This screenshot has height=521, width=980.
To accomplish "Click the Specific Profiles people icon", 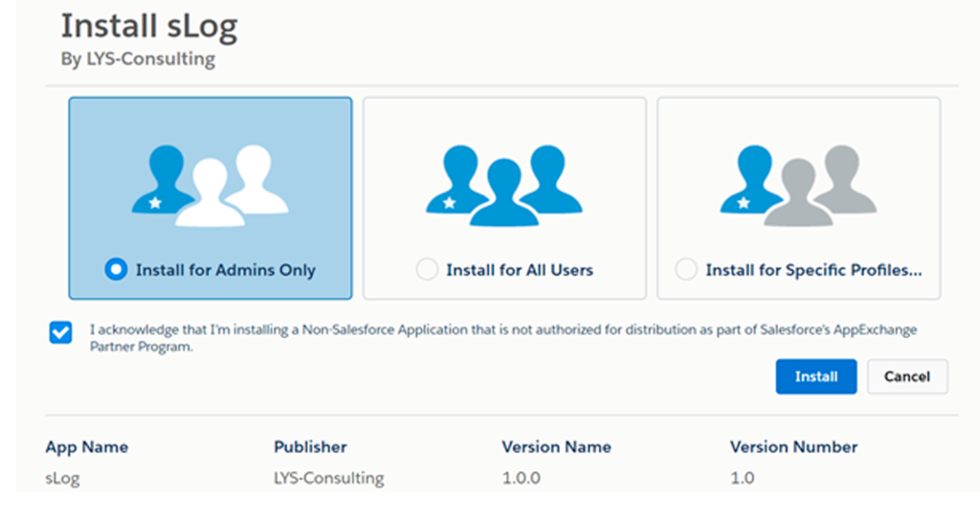I will [x=798, y=185].
